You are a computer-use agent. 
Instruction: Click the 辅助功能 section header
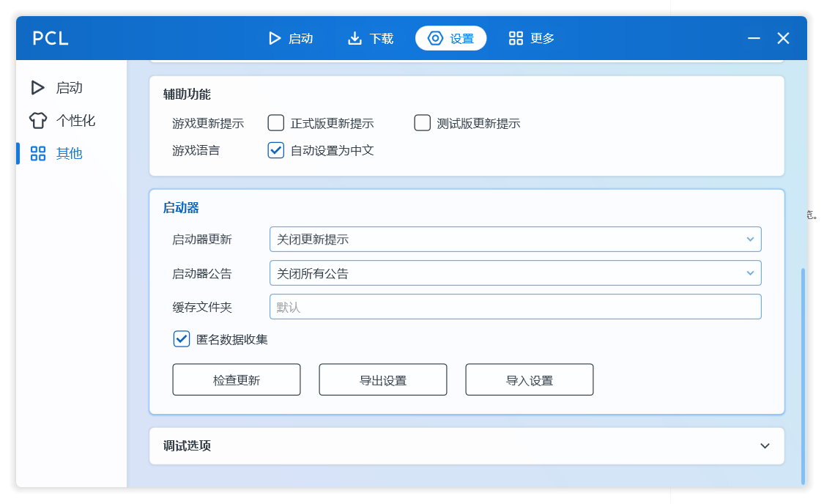click(187, 94)
